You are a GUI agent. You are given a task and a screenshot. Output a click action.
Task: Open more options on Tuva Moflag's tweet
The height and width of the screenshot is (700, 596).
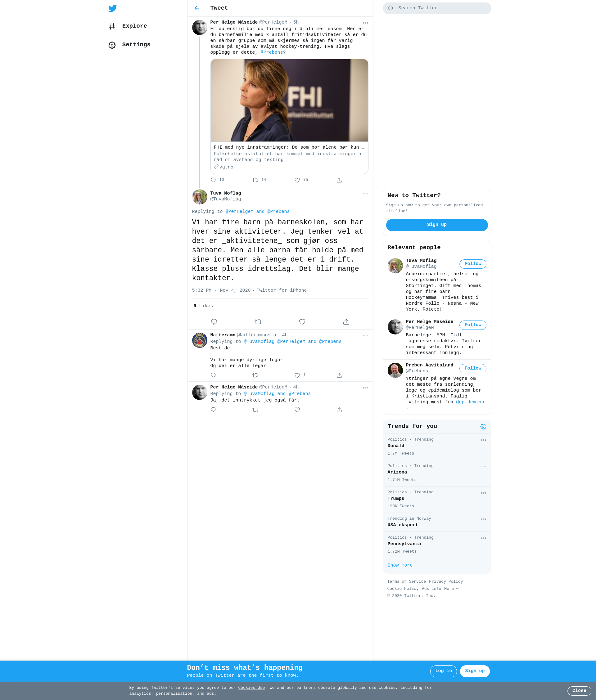click(x=365, y=194)
